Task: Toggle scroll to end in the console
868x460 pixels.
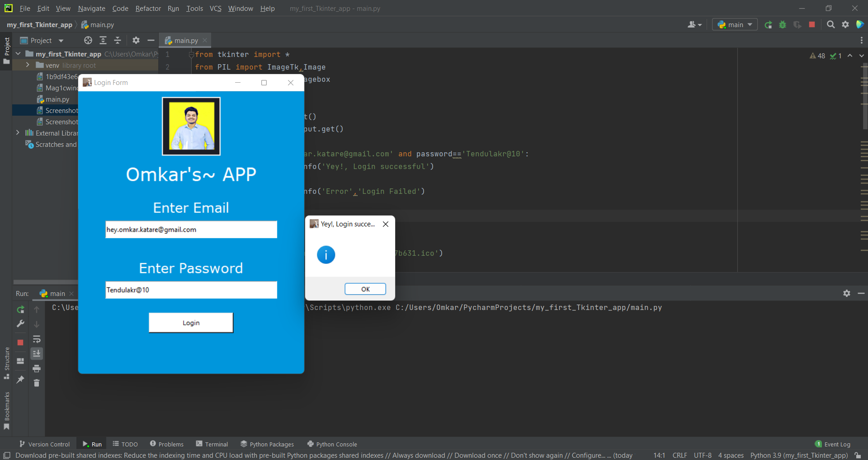Action: pyautogui.click(x=36, y=353)
